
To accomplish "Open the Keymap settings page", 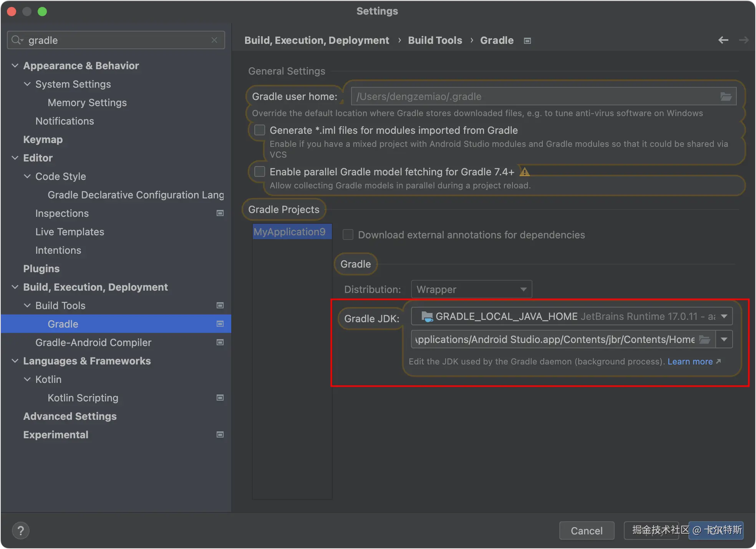I will pos(43,140).
